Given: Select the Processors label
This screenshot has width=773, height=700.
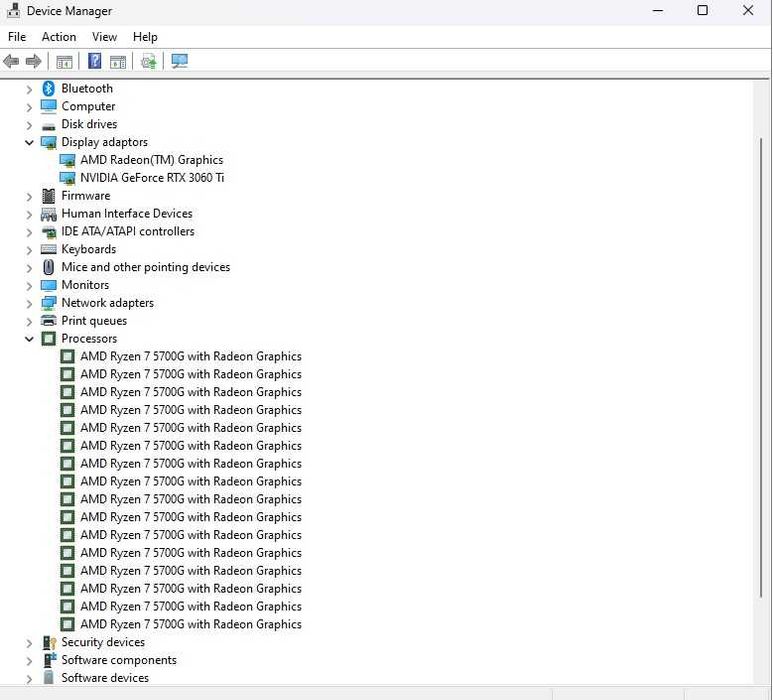Looking at the screenshot, I should tap(89, 339).
